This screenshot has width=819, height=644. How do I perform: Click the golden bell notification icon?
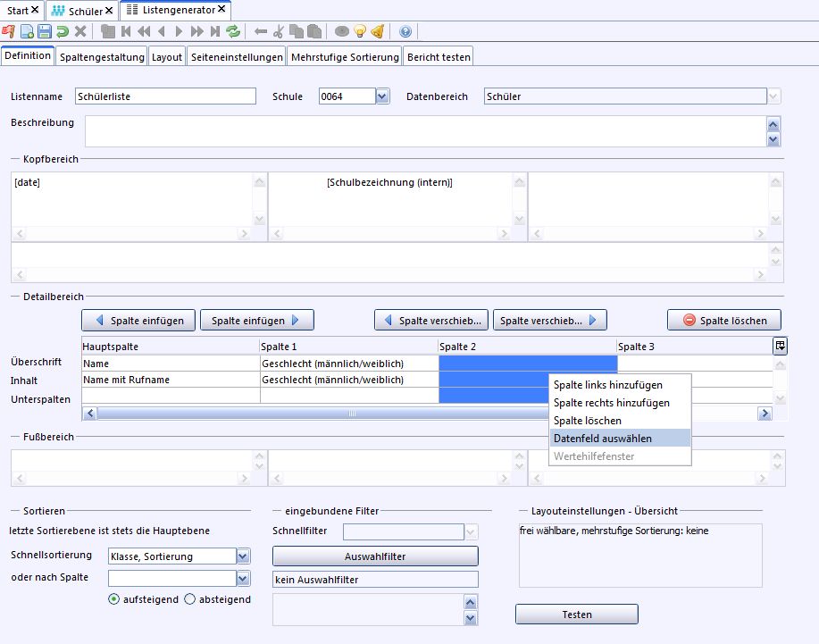tap(378, 32)
